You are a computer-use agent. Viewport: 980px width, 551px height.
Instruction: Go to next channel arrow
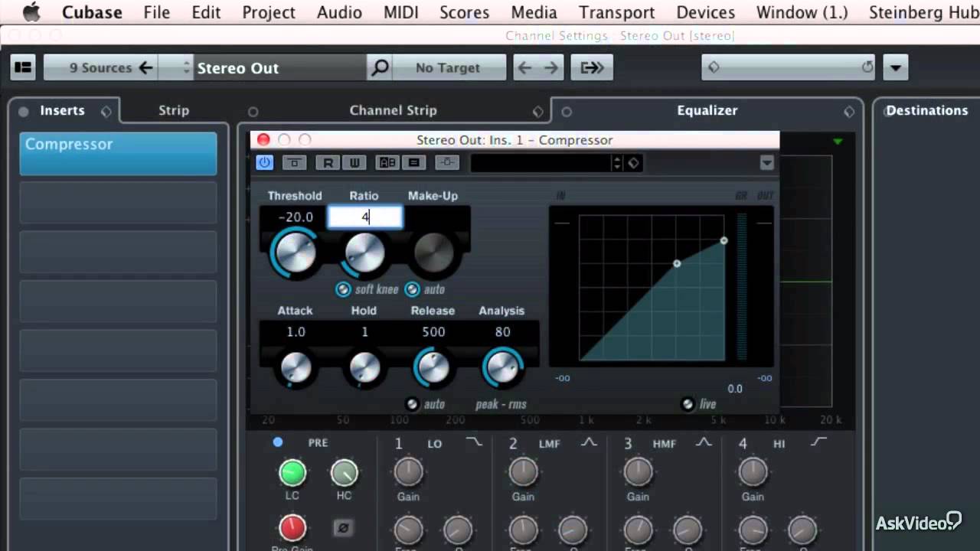tap(551, 67)
